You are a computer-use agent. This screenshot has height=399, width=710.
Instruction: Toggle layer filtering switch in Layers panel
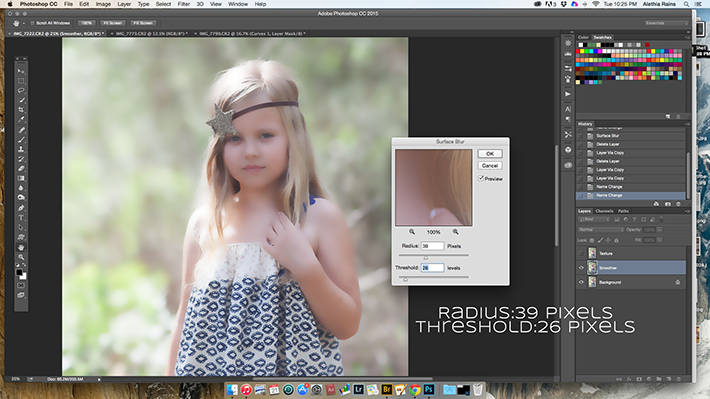coord(662,219)
